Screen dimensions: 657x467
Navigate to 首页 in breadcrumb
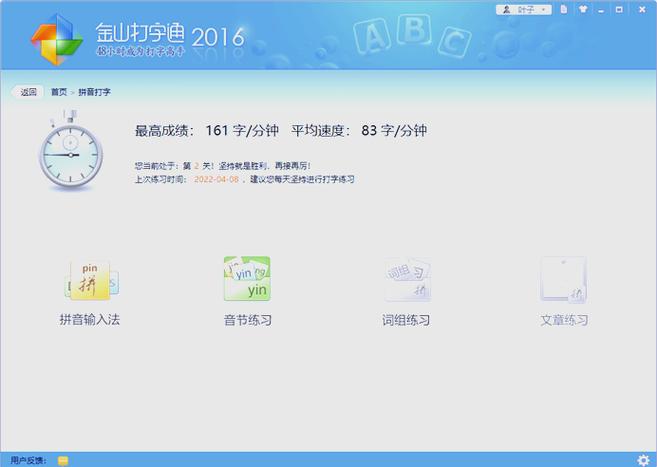(x=59, y=92)
